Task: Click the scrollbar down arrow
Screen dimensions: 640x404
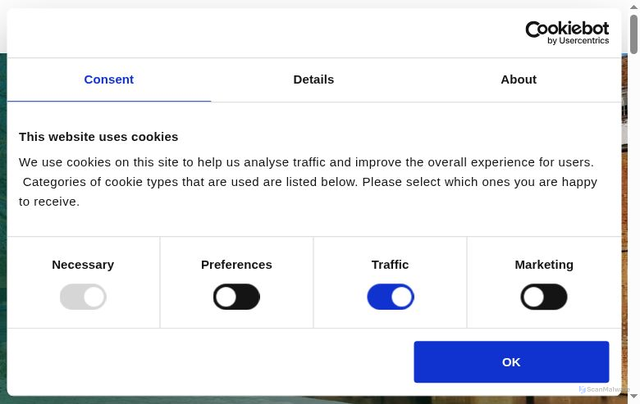Action: pyautogui.click(x=633, y=396)
